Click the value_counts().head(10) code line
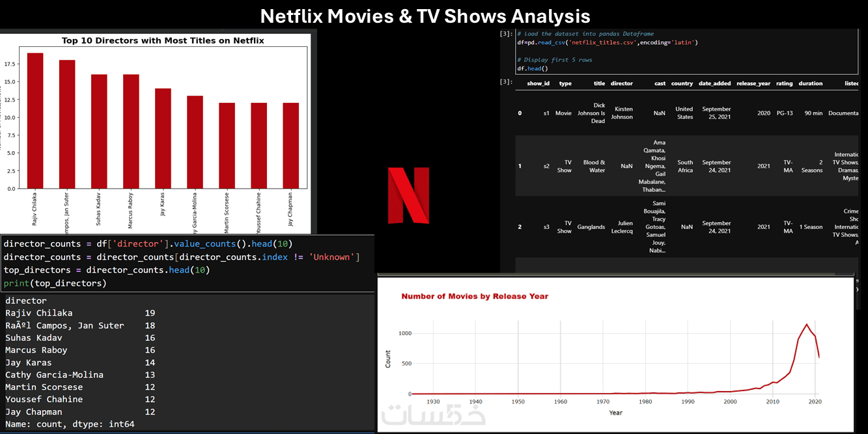This screenshot has height=434, width=868. tap(148, 244)
